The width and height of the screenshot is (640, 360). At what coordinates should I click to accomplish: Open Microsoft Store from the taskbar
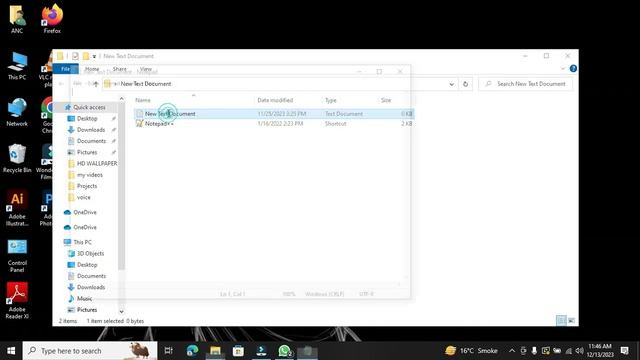tap(238, 351)
